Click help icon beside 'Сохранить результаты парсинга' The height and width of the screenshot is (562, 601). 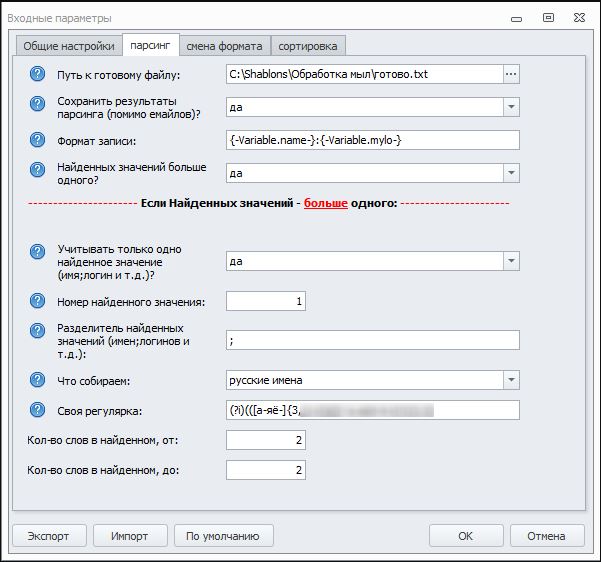[x=38, y=104]
